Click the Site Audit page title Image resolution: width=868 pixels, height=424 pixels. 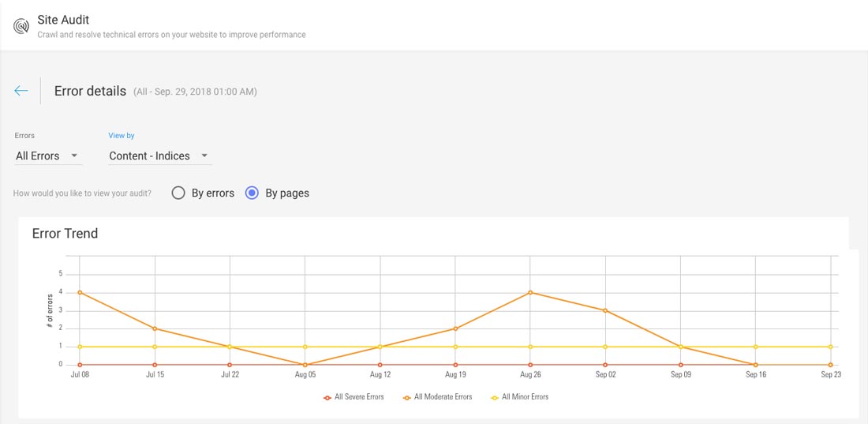[x=63, y=20]
